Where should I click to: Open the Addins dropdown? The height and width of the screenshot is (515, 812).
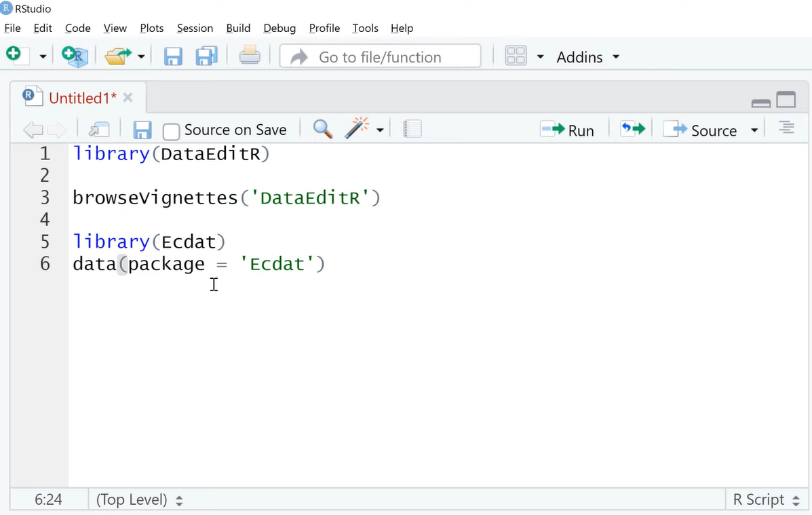(x=587, y=56)
